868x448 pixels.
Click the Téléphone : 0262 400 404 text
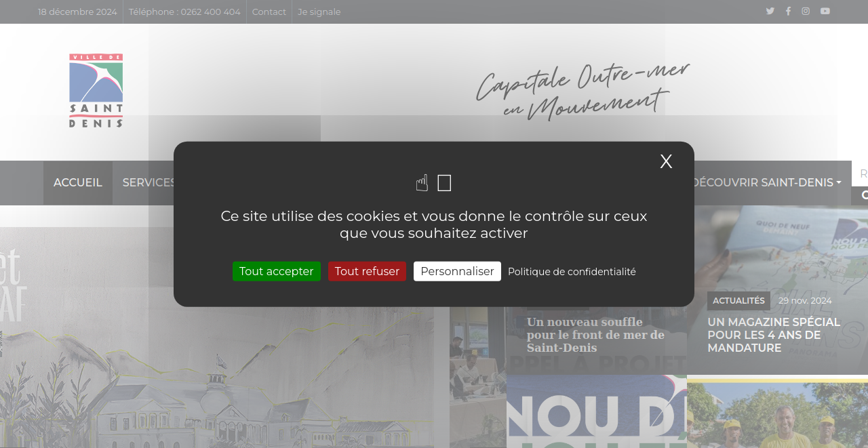184,12
